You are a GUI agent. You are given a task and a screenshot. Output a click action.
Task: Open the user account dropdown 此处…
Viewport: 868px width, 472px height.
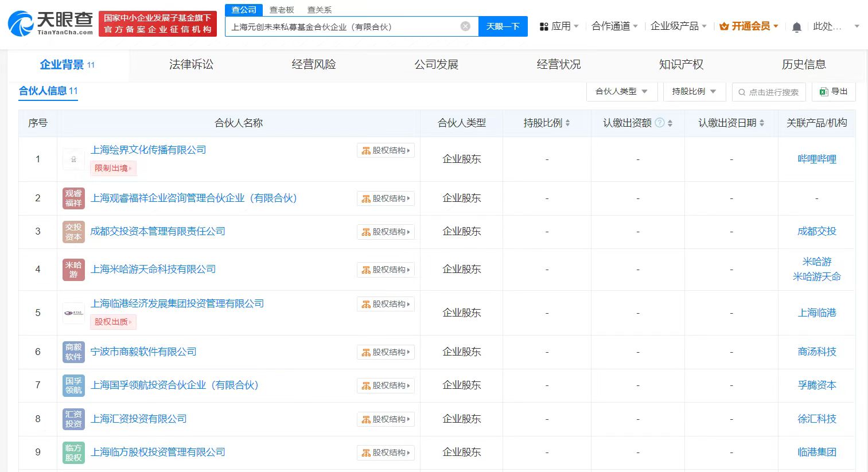coord(836,26)
